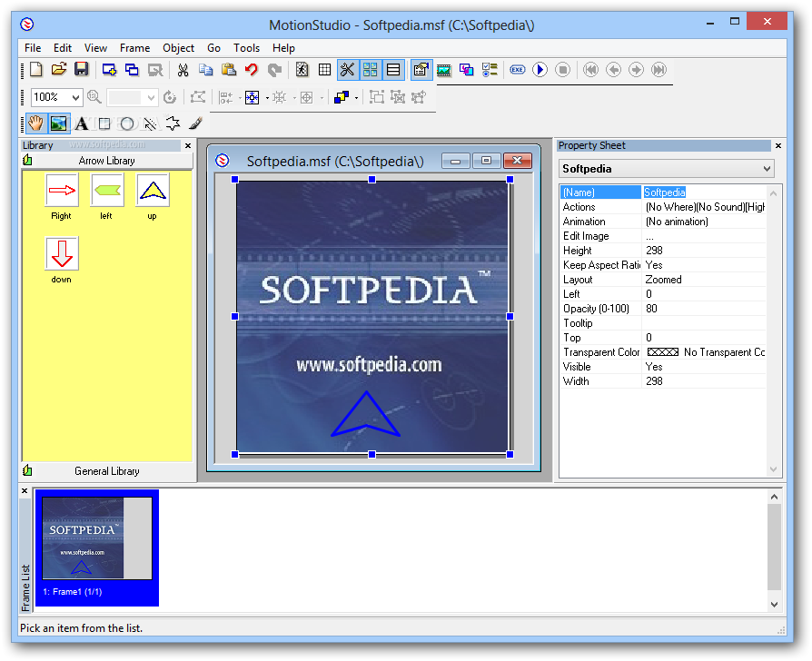Cut the selection with the scissors icon
The height and width of the screenshot is (661, 812).
point(183,69)
